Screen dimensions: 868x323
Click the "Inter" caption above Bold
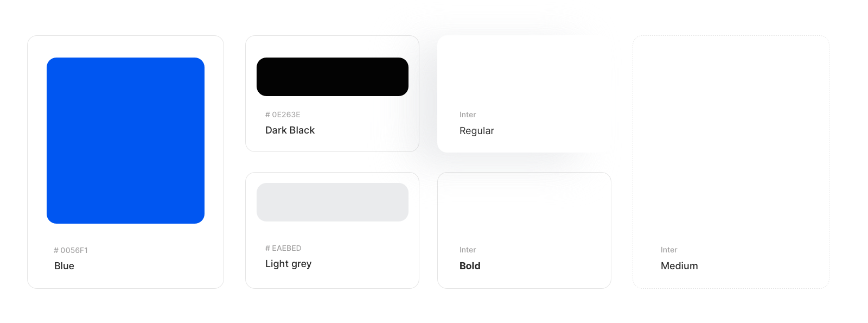point(468,250)
